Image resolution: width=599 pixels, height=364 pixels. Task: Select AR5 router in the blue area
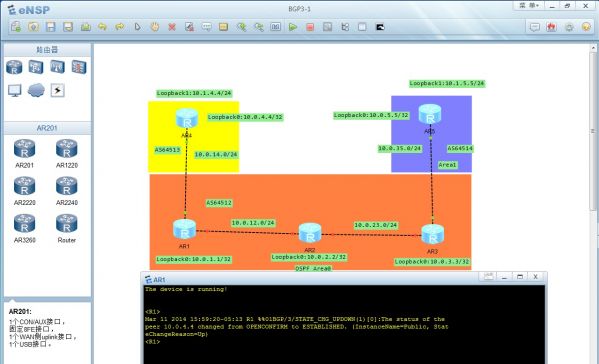(430, 115)
